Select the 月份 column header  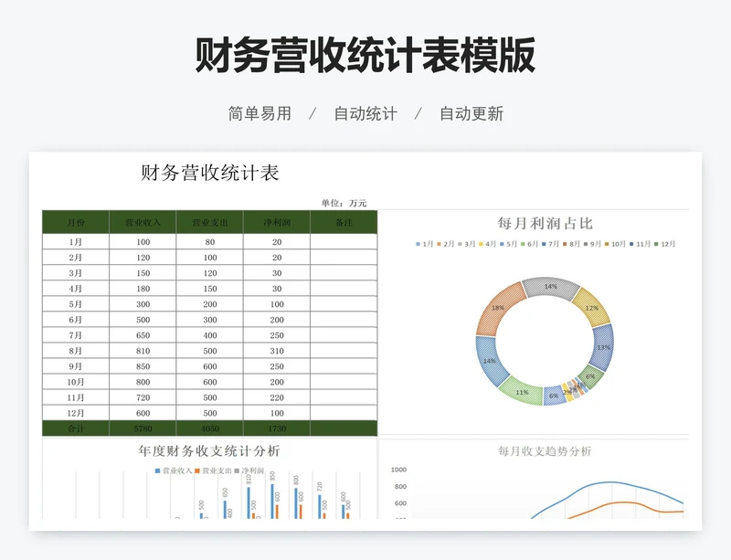pyautogui.click(x=76, y=222)
